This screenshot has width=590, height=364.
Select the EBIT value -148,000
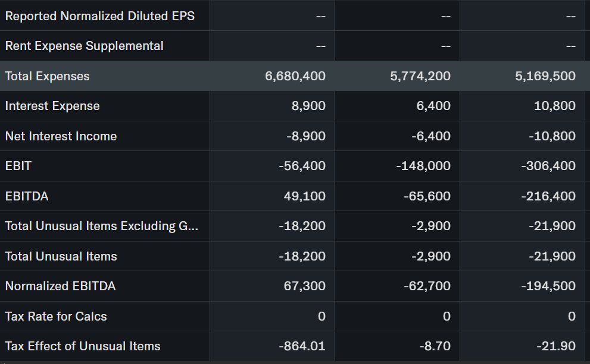423,166
